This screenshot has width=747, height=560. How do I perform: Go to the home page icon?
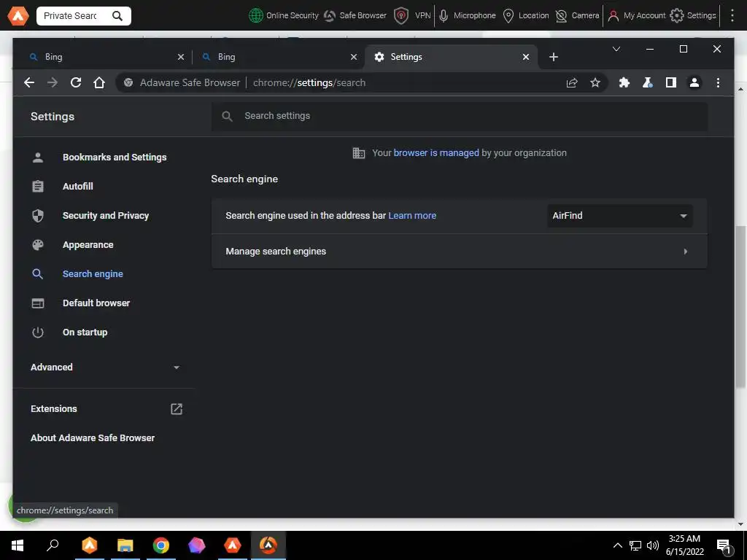[99, 83]
